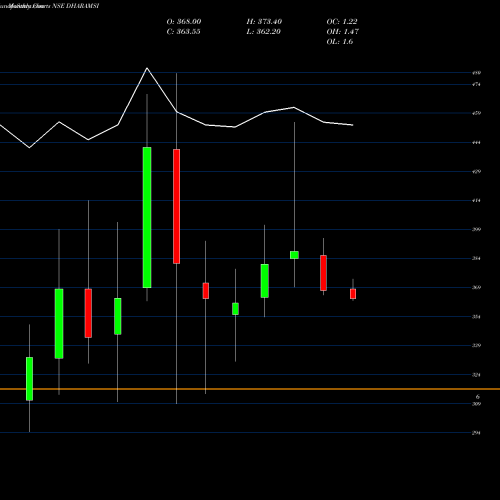Viewport: 500px width, 500px height.
Task: Select the green candlestick crossing the orange line
Action: (29, 379)
